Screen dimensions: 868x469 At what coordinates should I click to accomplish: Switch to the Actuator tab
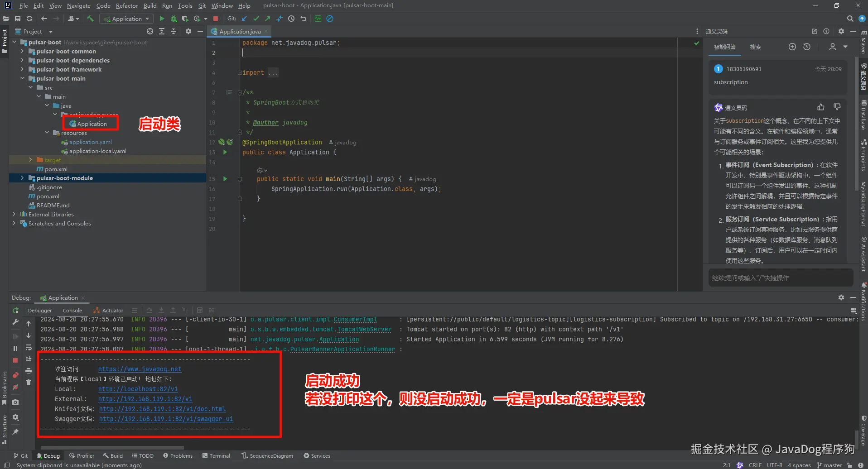108,311
